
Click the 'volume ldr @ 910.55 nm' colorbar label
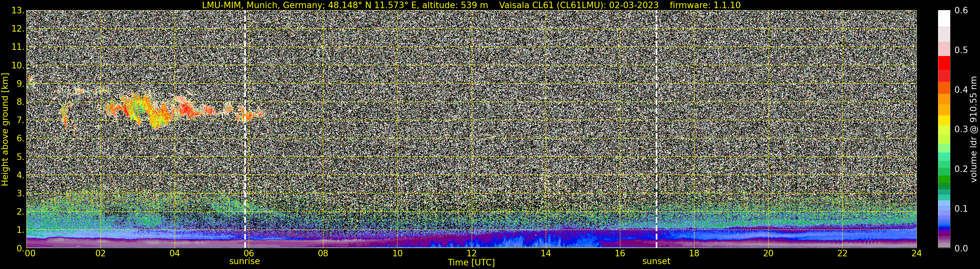pos(973,129)
